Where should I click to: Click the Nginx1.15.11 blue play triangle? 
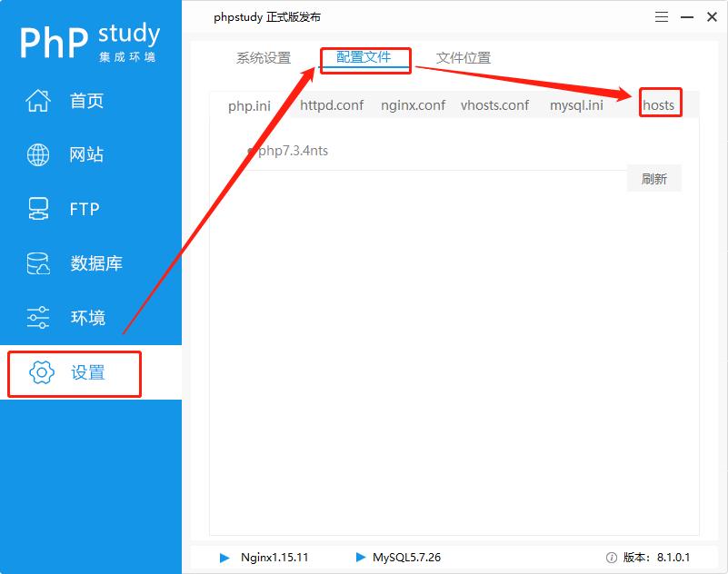point(224,558)
